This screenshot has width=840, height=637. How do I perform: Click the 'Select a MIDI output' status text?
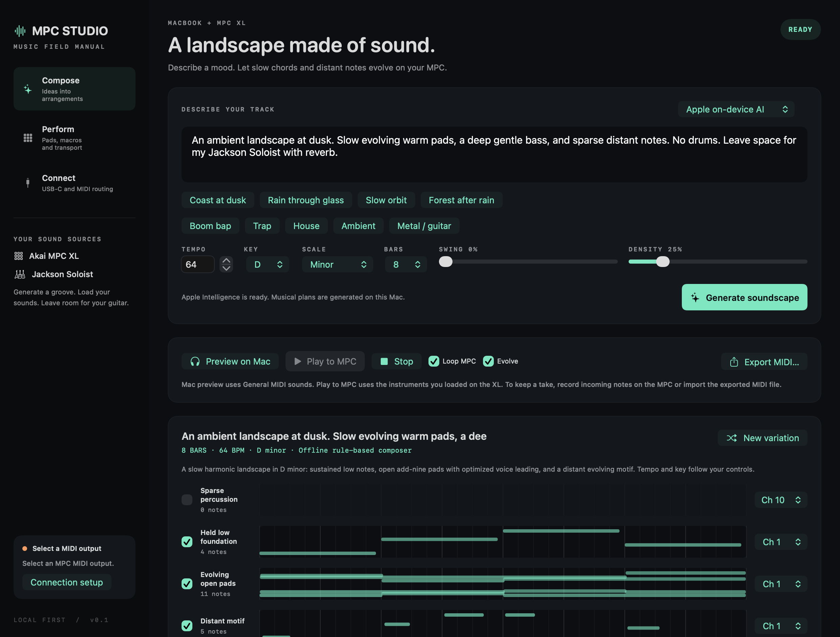point(67,549)
